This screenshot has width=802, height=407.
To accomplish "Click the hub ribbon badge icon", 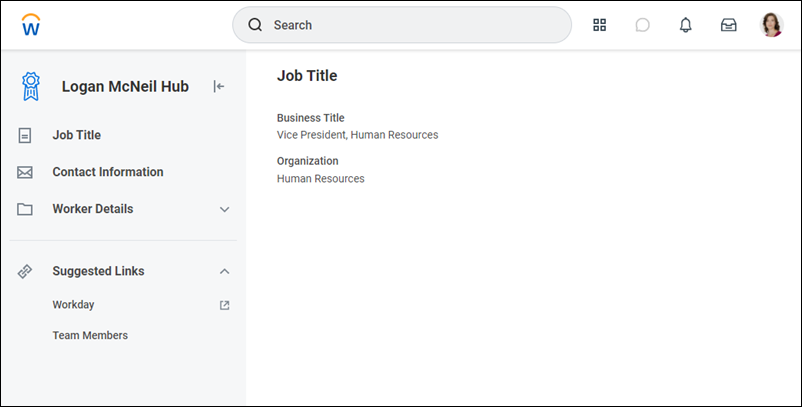I will (31, 86).
